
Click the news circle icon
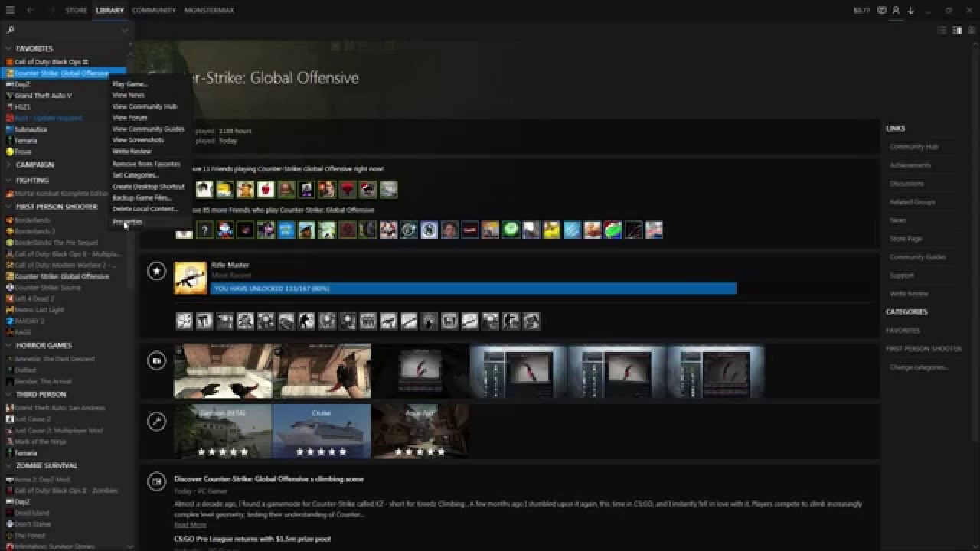click(x=156, y=481)
